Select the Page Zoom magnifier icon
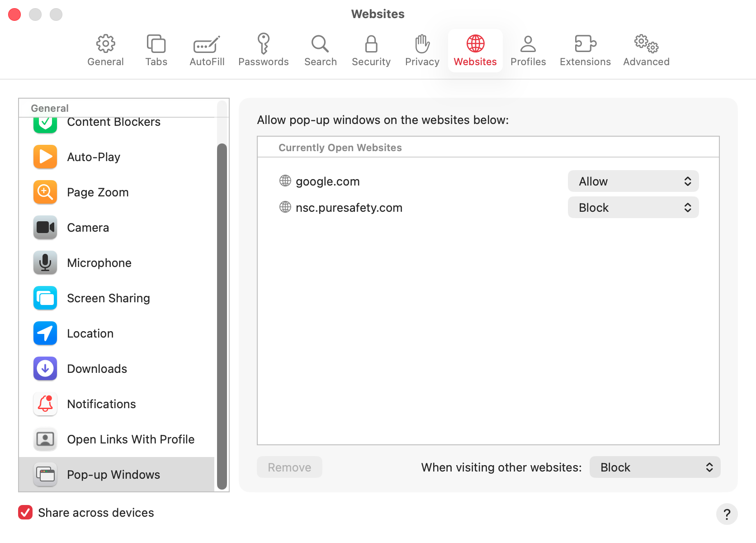Viewport: 756px width, 543px height. tap(45, 192)
